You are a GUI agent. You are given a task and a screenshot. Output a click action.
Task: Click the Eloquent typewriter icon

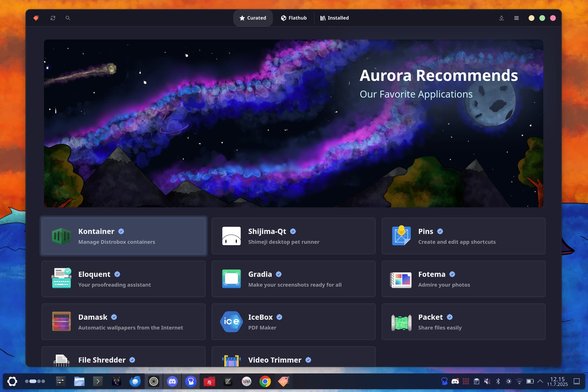coord(61,278)
